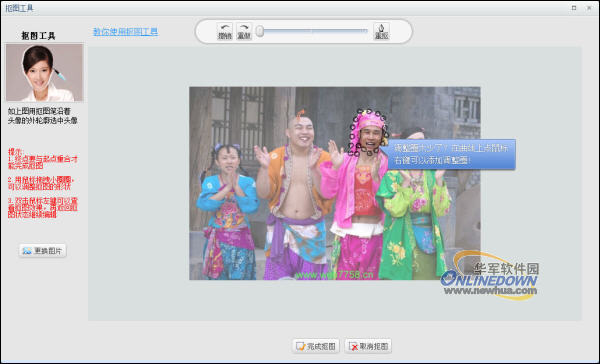
Task: Click the picture icon on 更换图片 button
Action: click(27, 251)
